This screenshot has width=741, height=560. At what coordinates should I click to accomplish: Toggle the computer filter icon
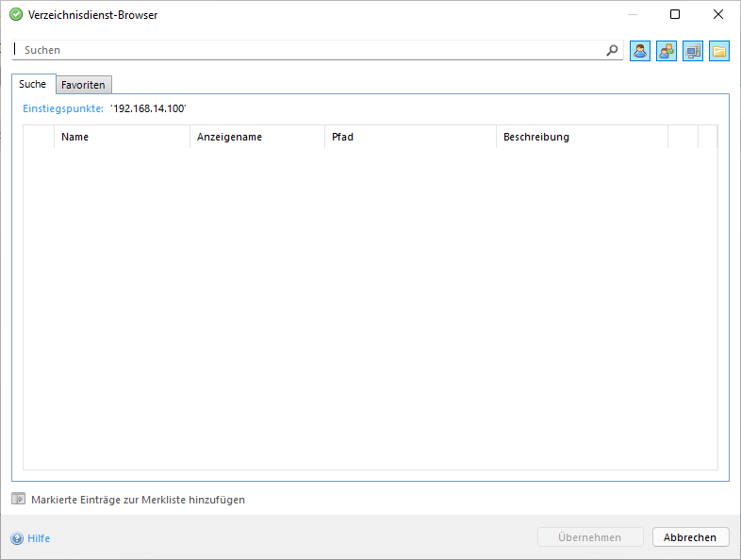pos(693,51)
